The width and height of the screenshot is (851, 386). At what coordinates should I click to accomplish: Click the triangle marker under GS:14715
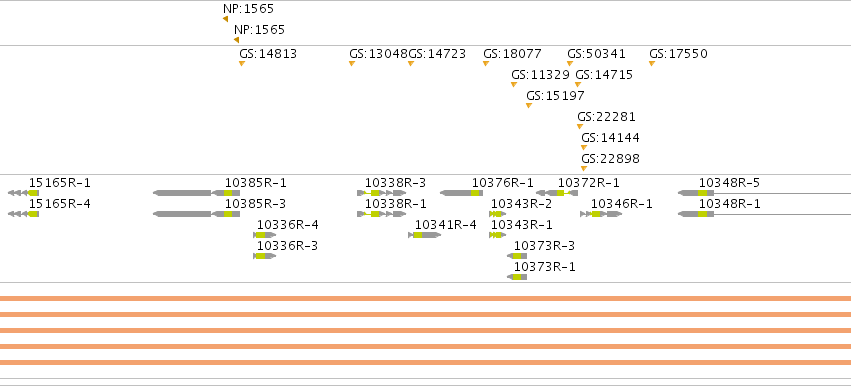click(x=578, y=84)
